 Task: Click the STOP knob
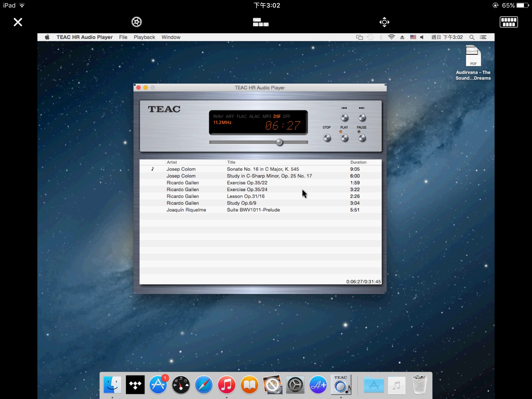[x=327, y=137]
